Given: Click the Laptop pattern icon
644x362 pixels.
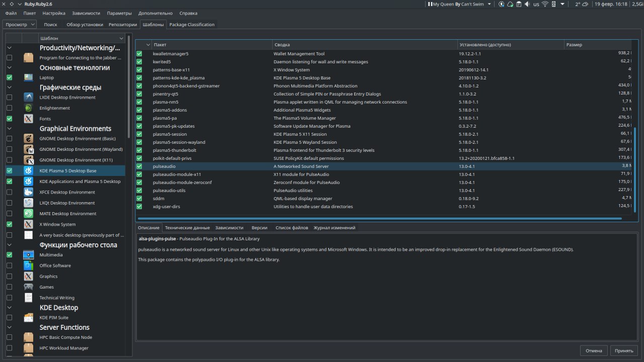Looking at the screenshot, I should point(29,77).
